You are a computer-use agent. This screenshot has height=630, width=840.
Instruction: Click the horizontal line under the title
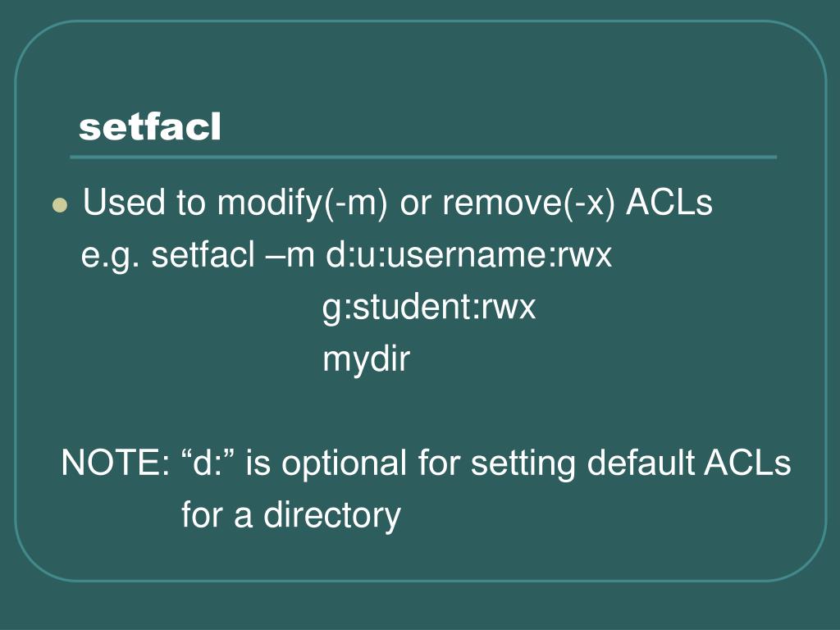click(423, 157)
